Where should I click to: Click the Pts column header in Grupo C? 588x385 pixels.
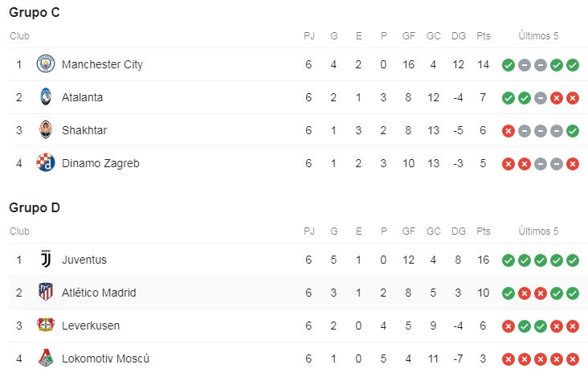[484, 35]
